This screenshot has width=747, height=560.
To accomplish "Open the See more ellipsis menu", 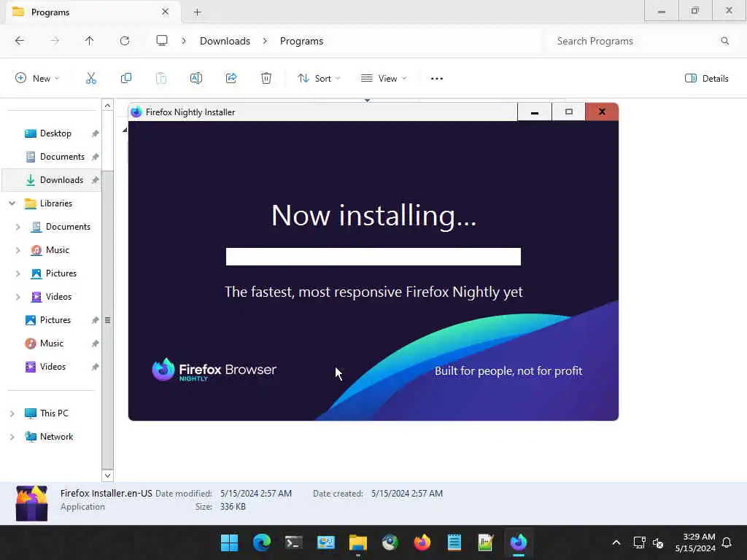I will [x=437, y=79].
